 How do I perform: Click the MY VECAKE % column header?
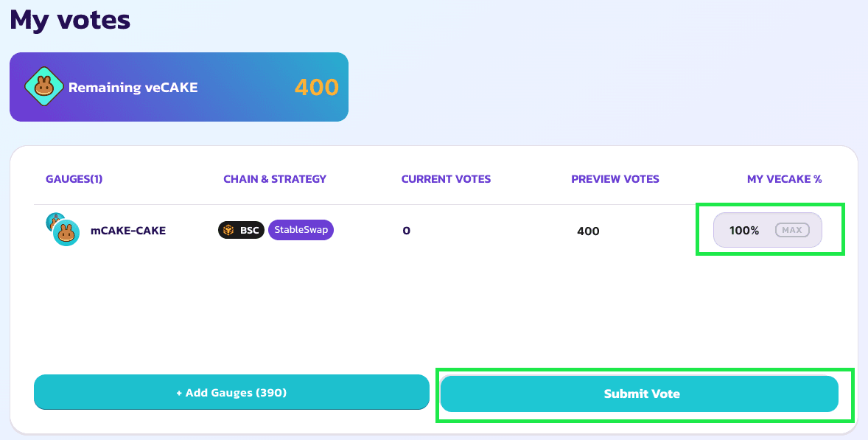click(x=784, y=179)
